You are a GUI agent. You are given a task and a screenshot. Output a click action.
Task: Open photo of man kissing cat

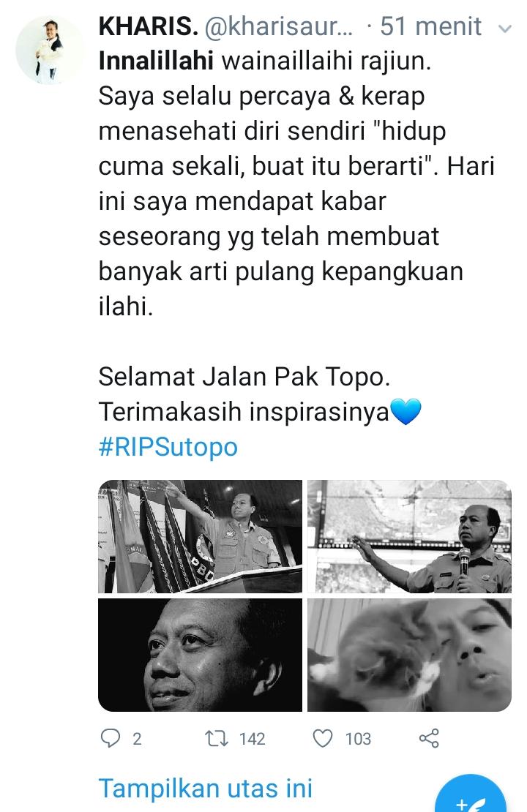(x=409, y=655)
